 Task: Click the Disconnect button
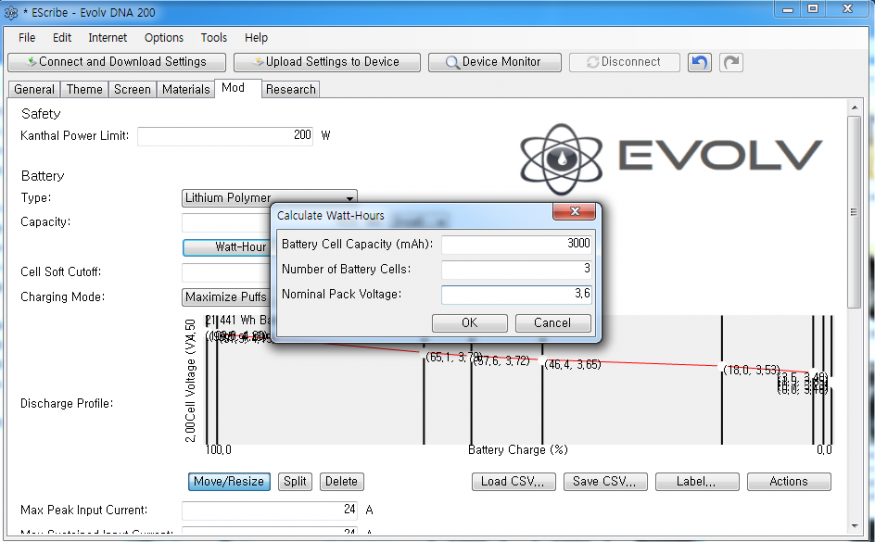pos(624,62)
